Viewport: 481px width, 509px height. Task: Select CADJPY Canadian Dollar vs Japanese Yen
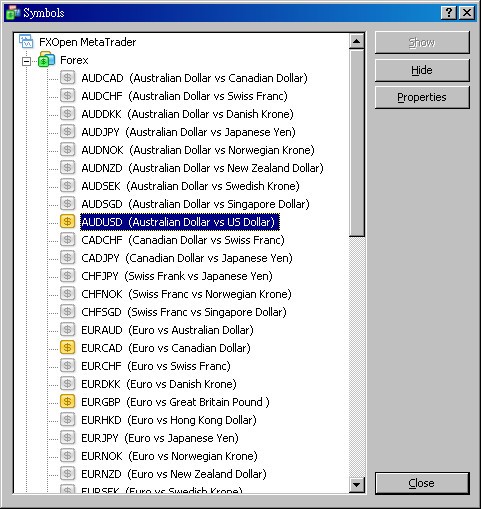(x=187, y=258)
